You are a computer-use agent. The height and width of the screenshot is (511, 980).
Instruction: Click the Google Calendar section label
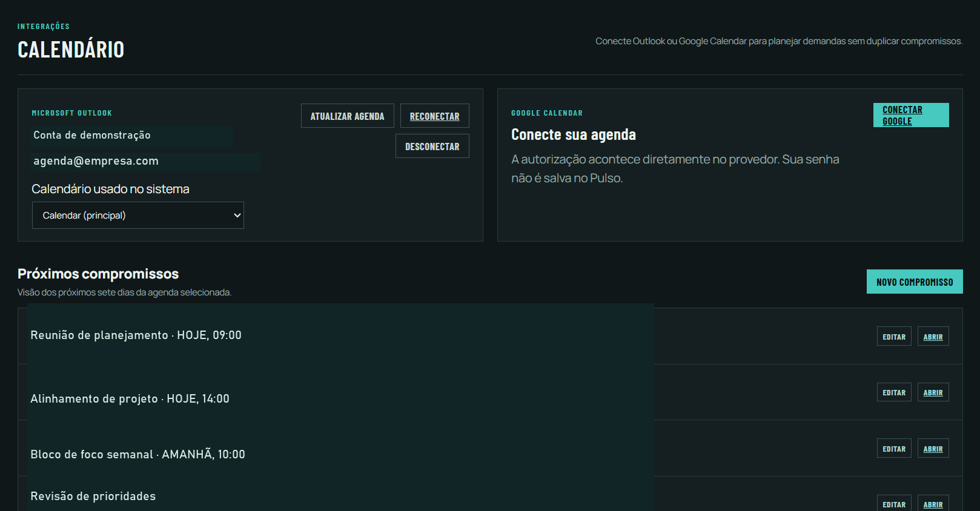pyautogui.click(x=547, y=113)
